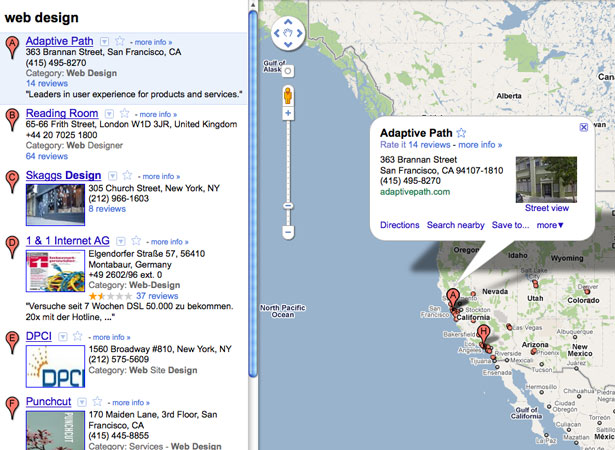The height and width of the screenshot is (450, 615).
Task: Zoom in with the plus button
Action: (x=288, y=113)
